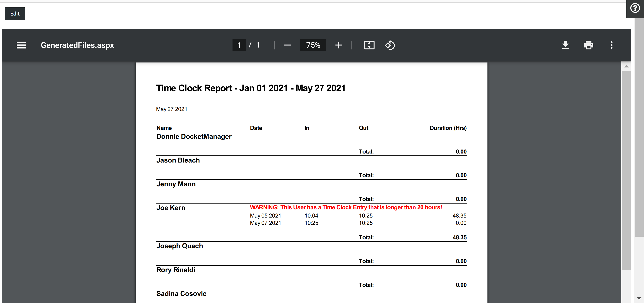Click the current page number field

(x=239, y=45)
